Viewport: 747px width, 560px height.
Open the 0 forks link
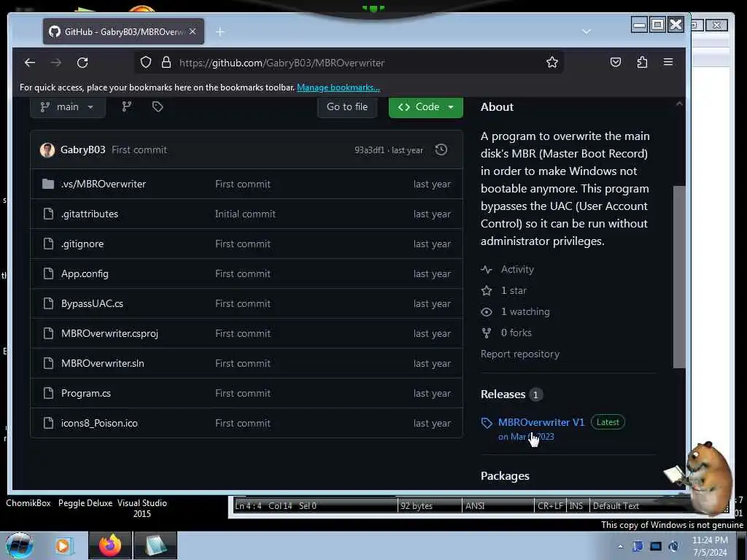click(x=516, y=332)
